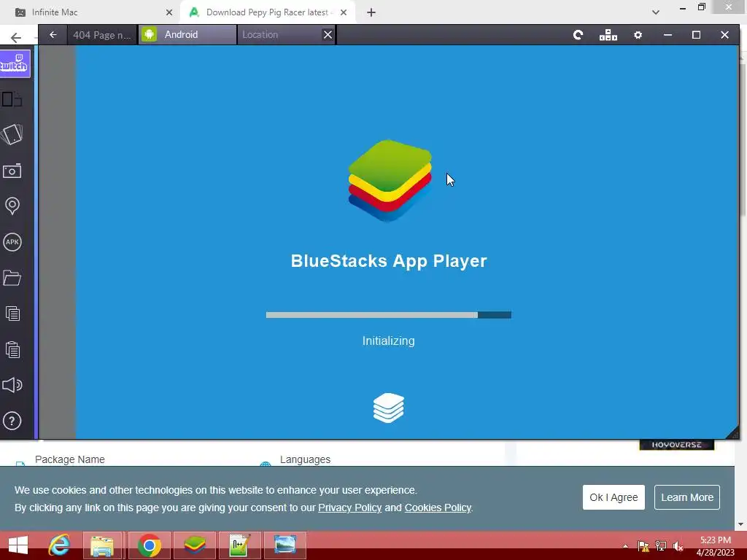Click the Package Name label
This screenshot has height=560, width=747.
point(69,459)
